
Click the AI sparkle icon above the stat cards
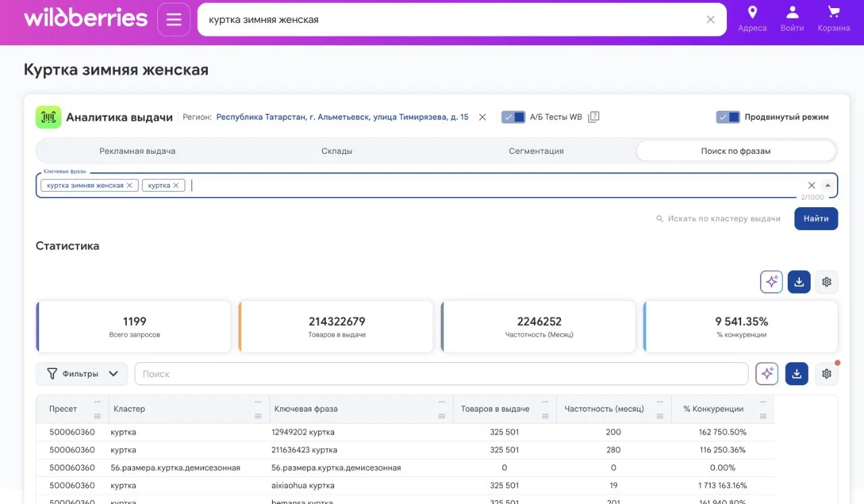(772, 282)
